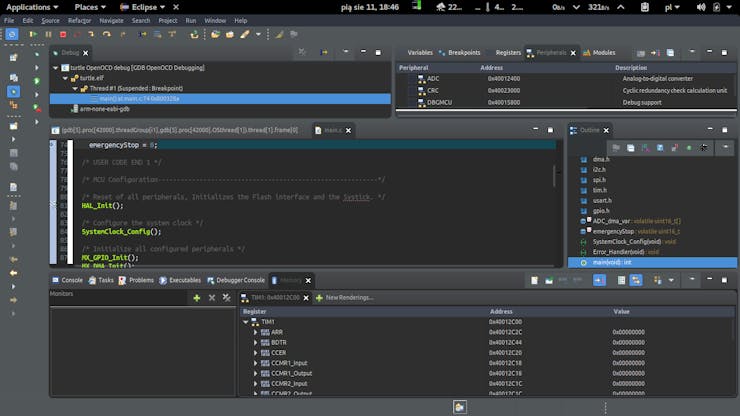Click the New Renderings tab with plus

click(x=345, y=297)
